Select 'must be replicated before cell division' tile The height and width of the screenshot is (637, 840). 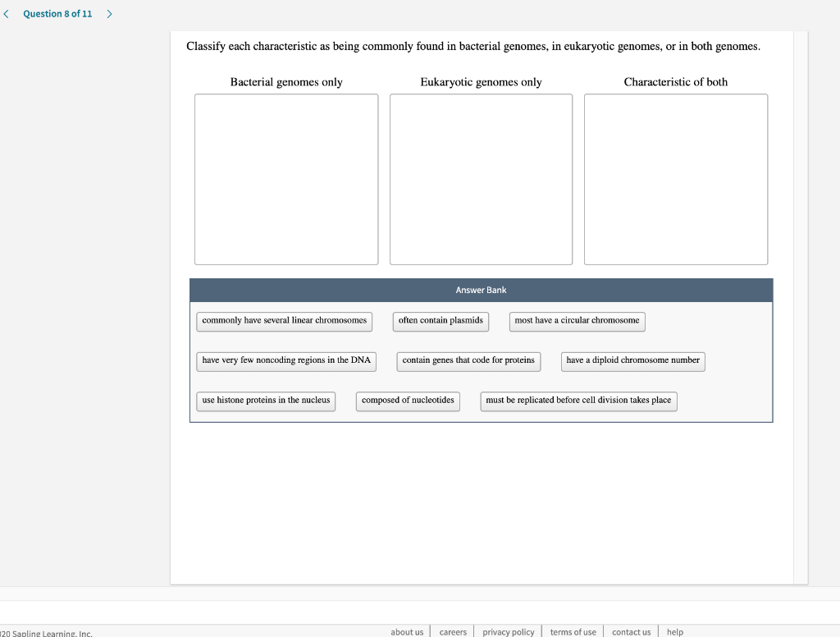coord(578,401)
